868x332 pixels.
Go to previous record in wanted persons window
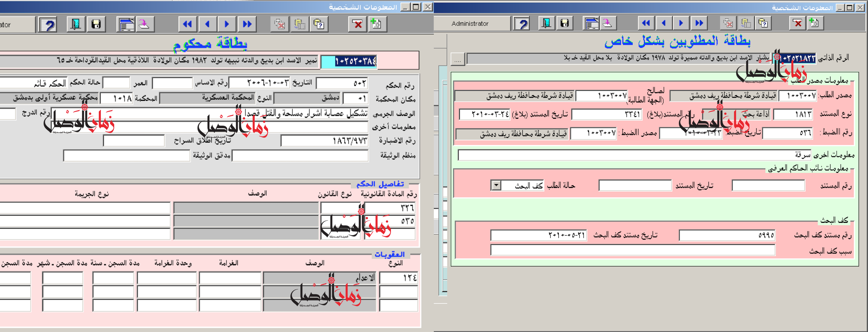pos(664,23)
